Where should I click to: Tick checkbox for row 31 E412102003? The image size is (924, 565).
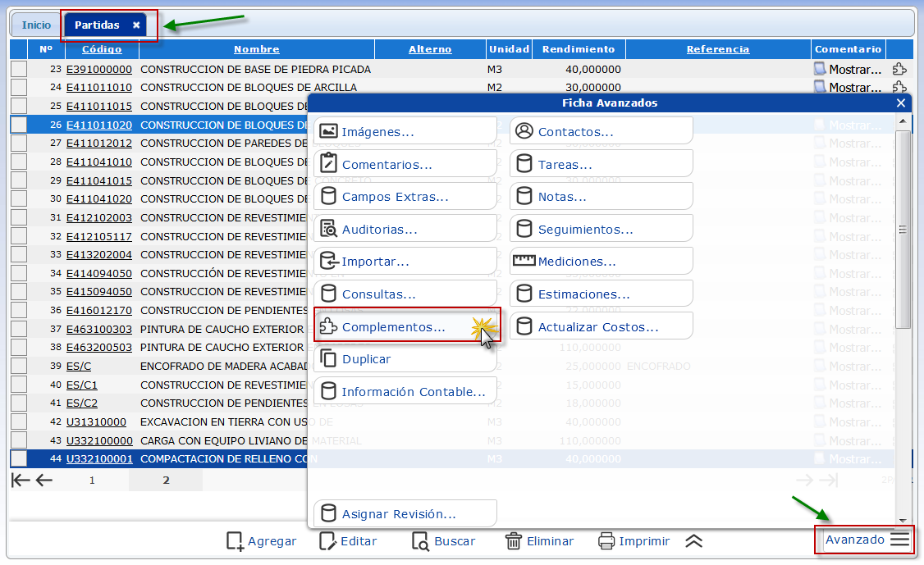(19, 217)
